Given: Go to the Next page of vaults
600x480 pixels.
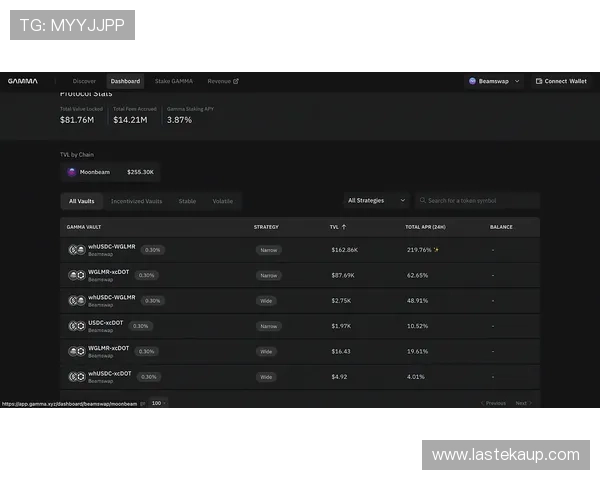Looking at the screenshot, I should [x=522, y=403].
